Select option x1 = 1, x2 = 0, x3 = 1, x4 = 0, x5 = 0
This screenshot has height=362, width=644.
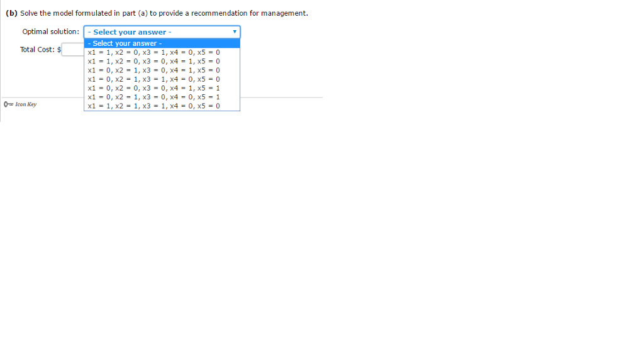[162, 53]
